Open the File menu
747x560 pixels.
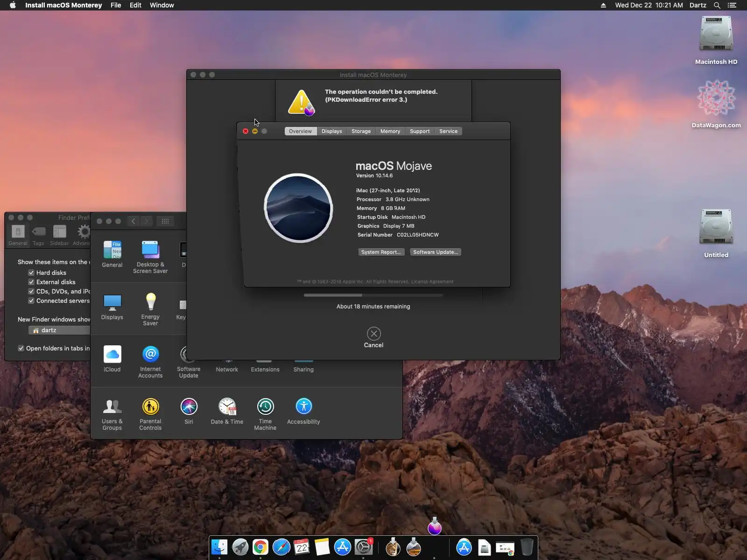click(116, 5)
